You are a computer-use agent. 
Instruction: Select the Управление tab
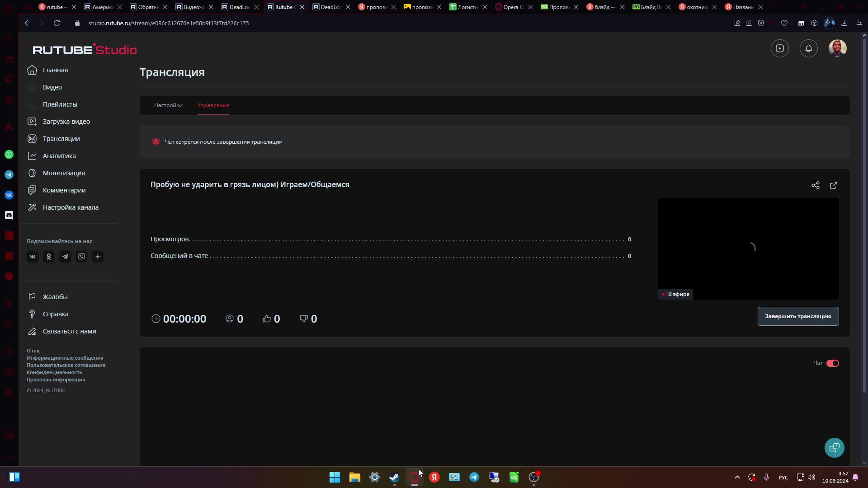point(213,105)
